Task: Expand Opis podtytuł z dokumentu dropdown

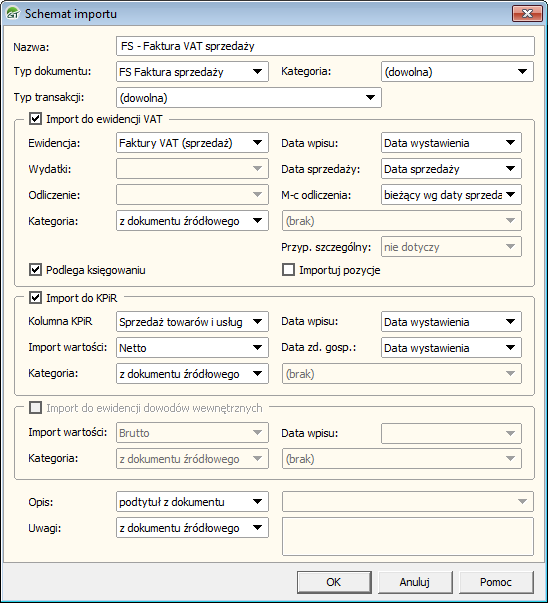Action: 192,502
